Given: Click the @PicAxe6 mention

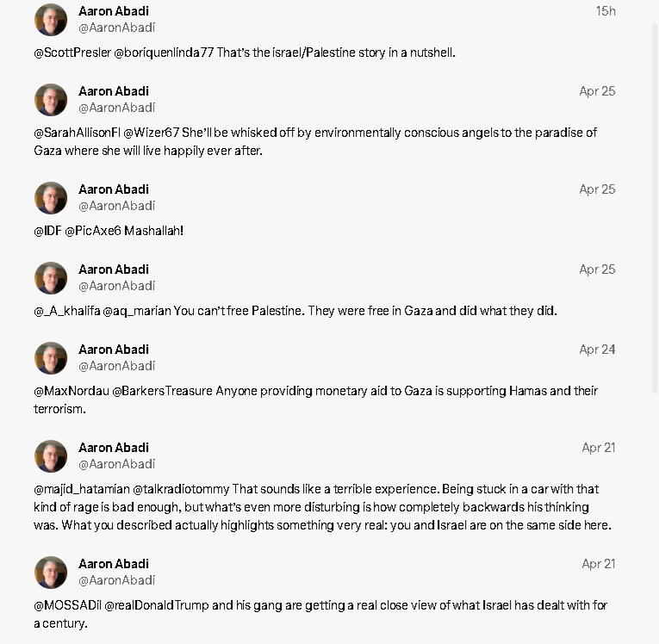Looking at the screenshot, I should [x=93, y=231].
